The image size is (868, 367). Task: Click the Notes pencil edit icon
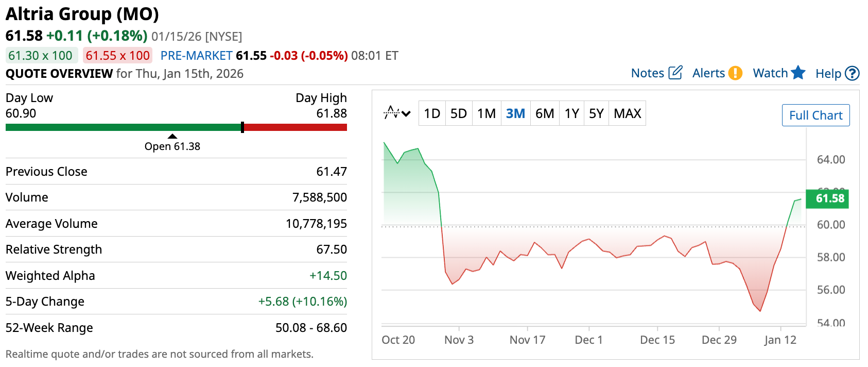(675, 73)
